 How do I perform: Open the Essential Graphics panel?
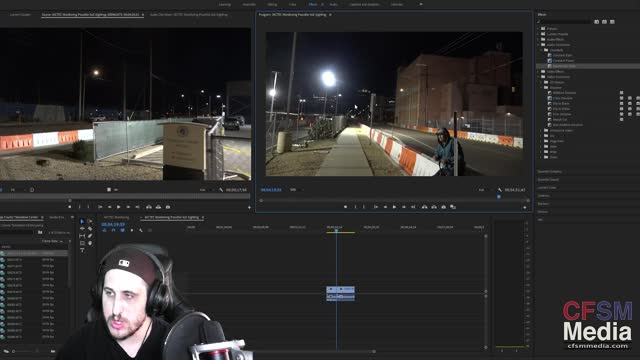pos(549,172)
